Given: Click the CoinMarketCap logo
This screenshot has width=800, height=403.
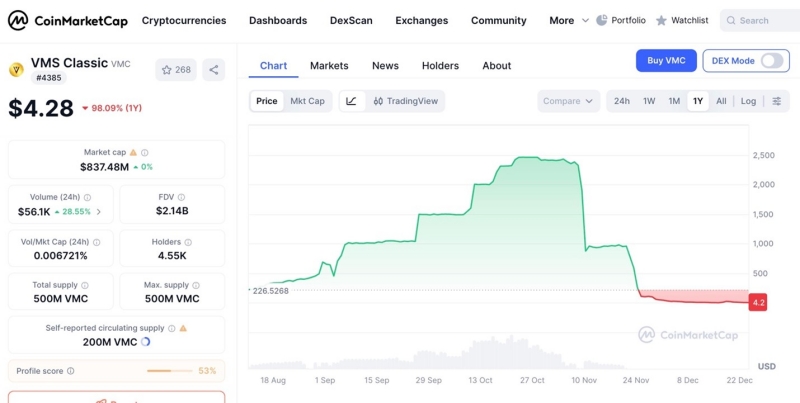Looking at the screenshot, I should point(66,20).
